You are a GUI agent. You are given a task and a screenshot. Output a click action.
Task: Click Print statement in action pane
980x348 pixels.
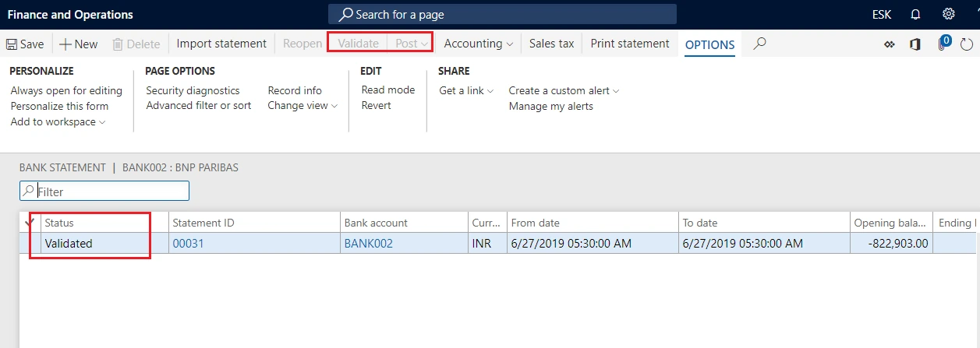(630, 44)
